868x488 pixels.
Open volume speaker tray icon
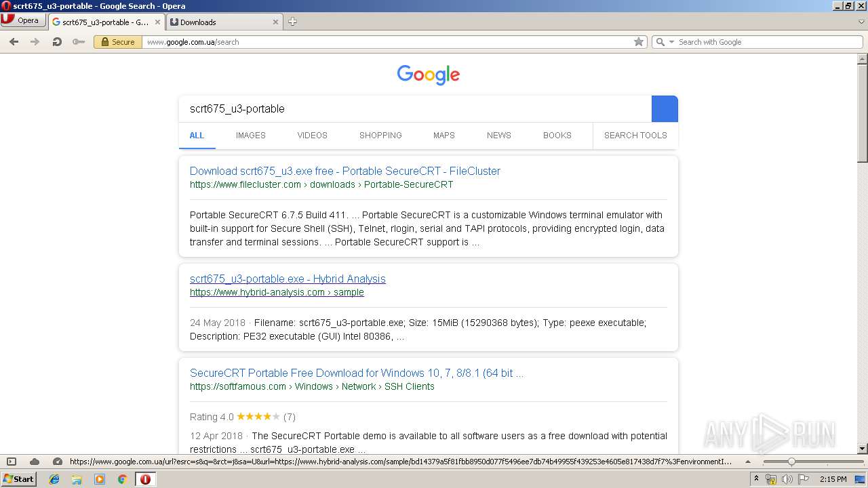[x=787, y=479]
